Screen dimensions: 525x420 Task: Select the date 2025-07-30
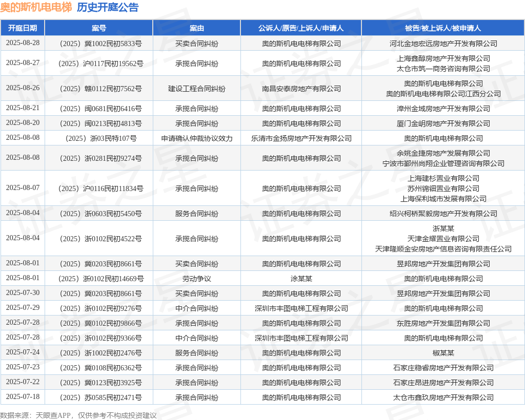(23, 293)
